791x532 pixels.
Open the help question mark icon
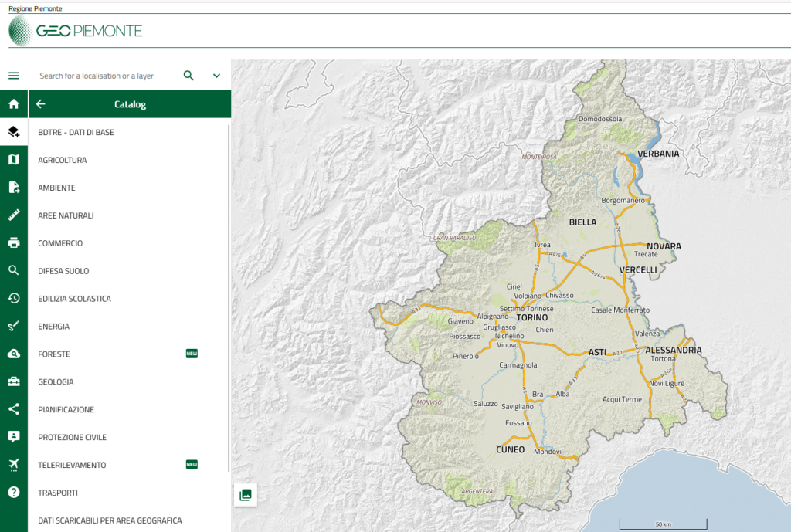coord(14,492)
